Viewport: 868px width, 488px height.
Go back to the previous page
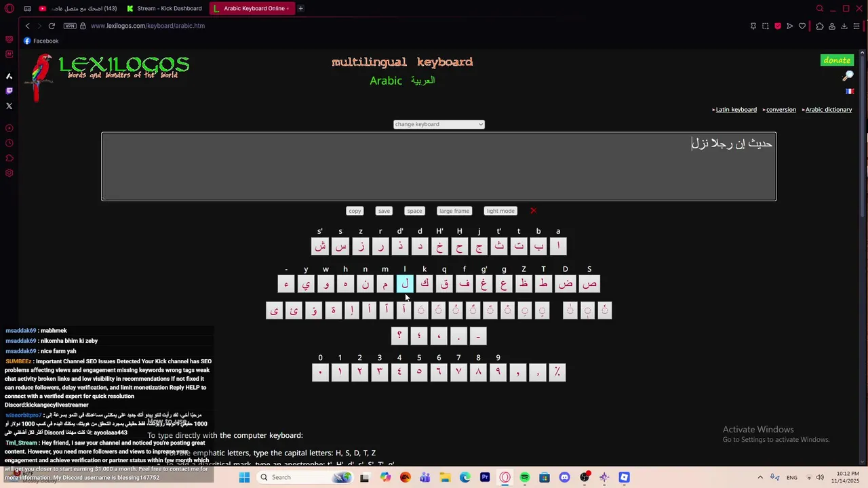point(27,26)
